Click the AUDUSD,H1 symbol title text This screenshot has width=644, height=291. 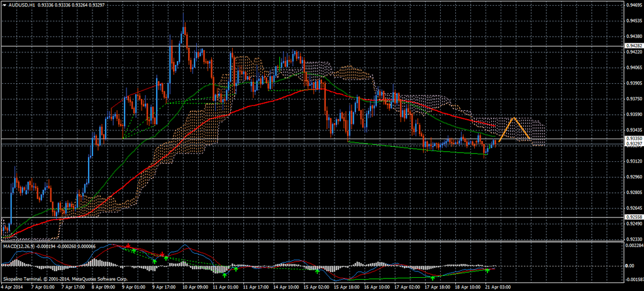tap(20, 4)
